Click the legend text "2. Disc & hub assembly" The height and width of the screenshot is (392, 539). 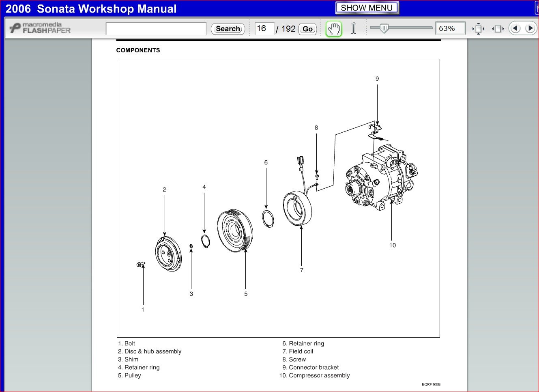click(x=150, y=351)
